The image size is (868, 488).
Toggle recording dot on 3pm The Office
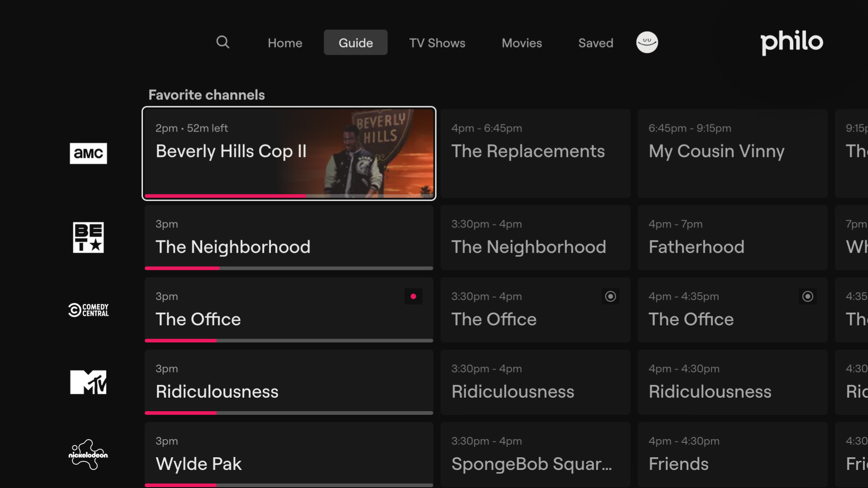pyautogui.click(x=413, y=296)
